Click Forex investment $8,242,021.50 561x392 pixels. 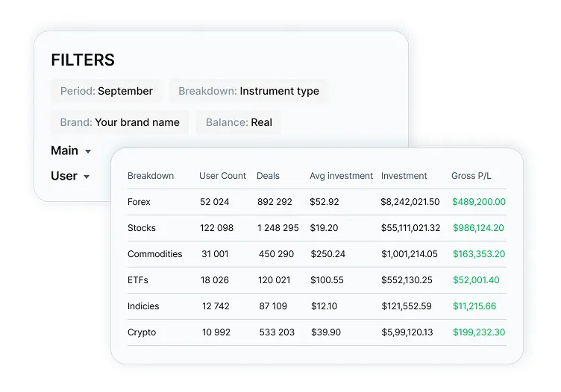pyautogui.click(x=410, y=202)
